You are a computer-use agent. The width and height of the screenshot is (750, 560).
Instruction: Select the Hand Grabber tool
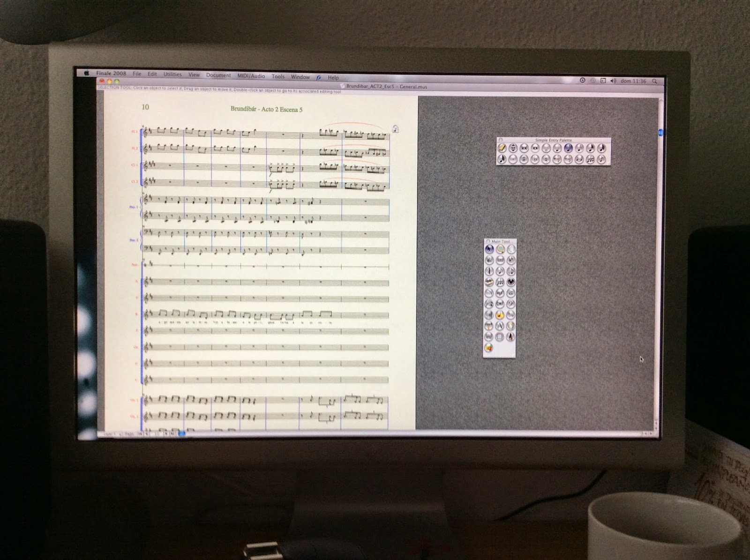[511, 249]
